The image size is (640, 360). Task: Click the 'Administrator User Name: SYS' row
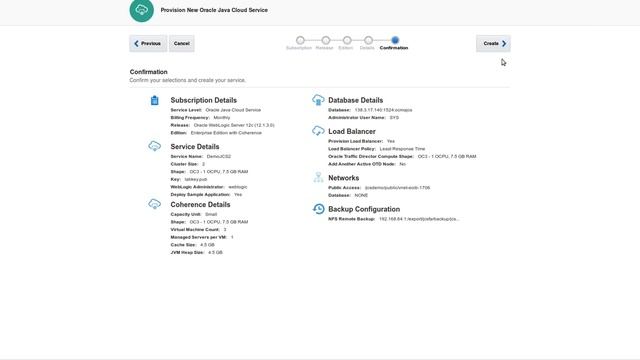(364, 118)
